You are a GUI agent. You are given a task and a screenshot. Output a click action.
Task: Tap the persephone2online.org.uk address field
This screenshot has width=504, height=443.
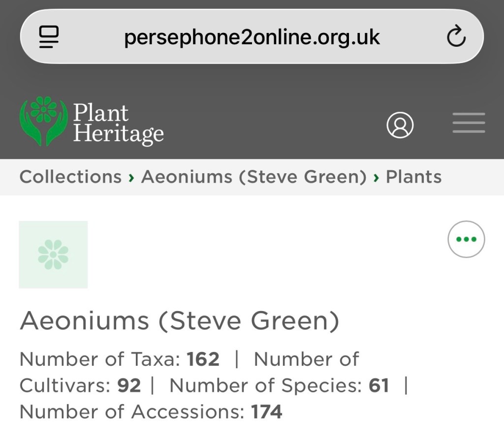click(252, 37)
